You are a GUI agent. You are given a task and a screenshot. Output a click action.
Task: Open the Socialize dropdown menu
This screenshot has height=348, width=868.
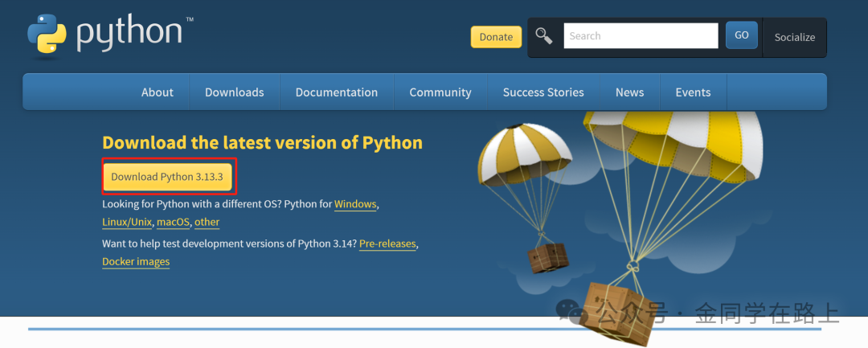(x=794, y=37)
